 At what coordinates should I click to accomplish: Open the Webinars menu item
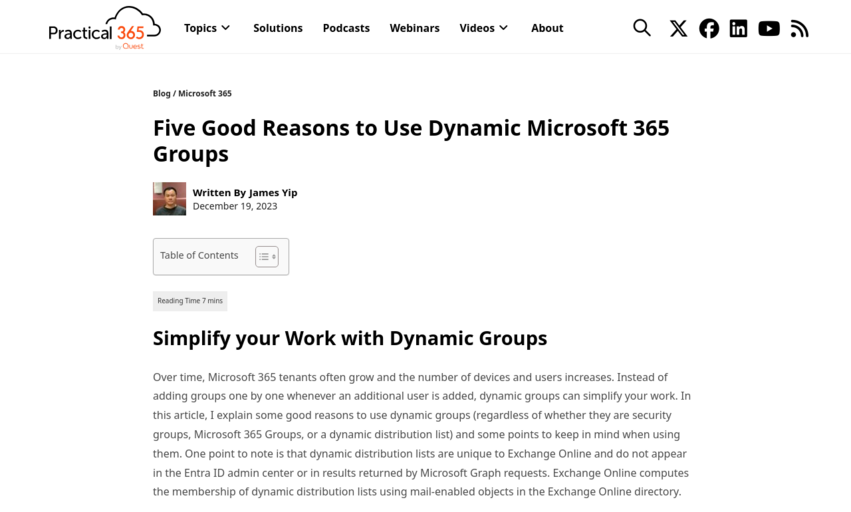pyautogui.click(x=415, y=28)
